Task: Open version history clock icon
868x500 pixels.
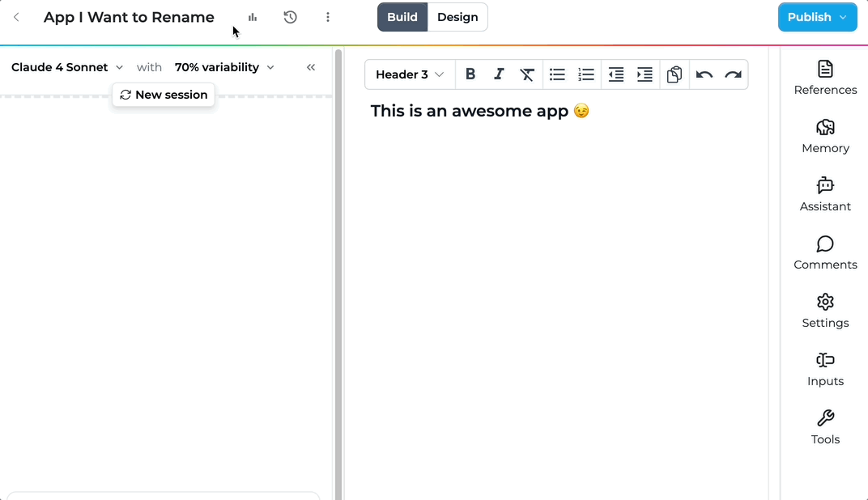Action: click(x=290, y=17)
